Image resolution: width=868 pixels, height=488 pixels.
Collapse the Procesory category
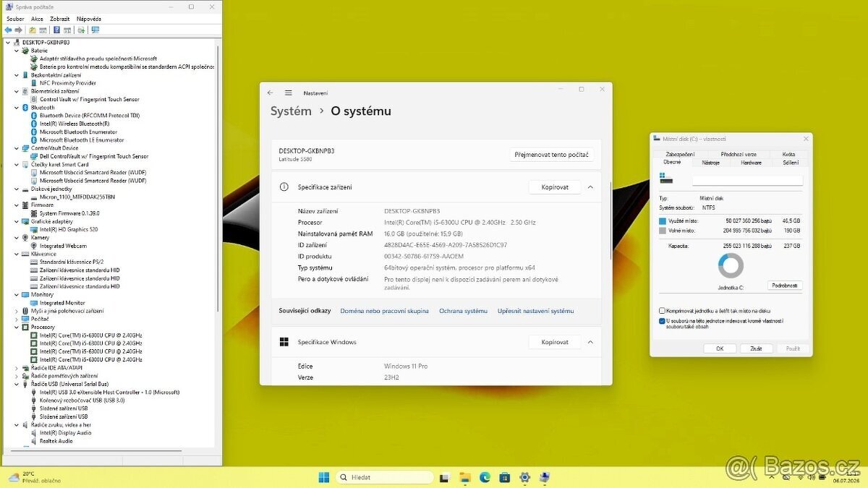17,328
